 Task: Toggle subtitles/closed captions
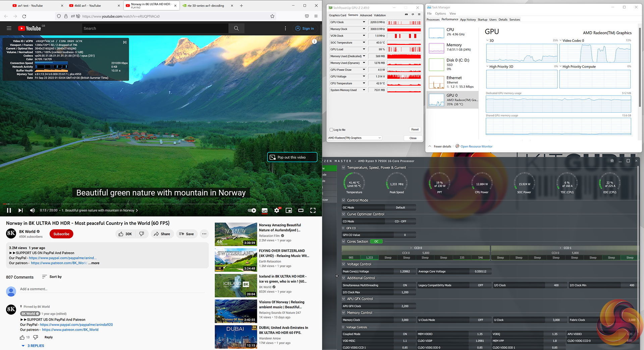click(265, 211)
